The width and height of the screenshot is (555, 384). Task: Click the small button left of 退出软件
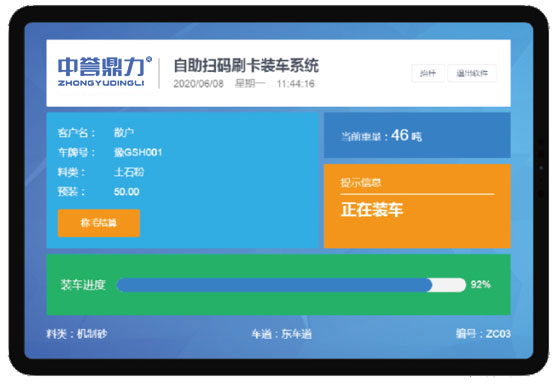[x=428, y=73]
